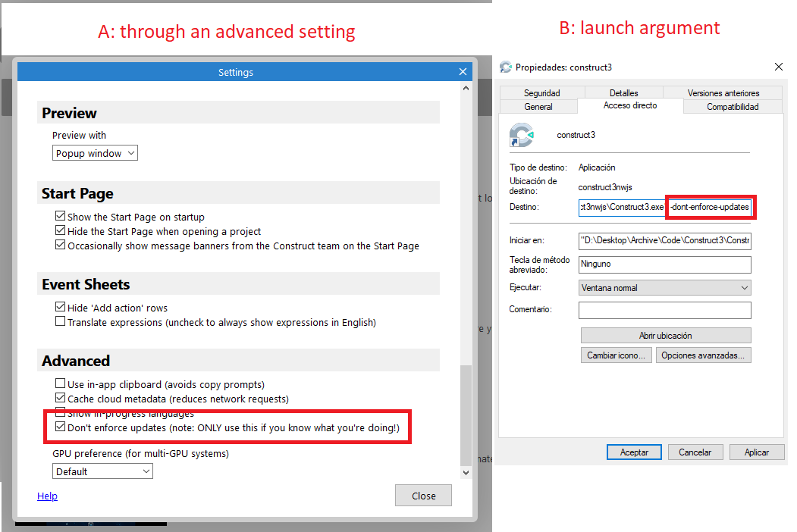
Task: Close the Settings dialog with X
Action: pyautogui.click(x=463, y=72)
